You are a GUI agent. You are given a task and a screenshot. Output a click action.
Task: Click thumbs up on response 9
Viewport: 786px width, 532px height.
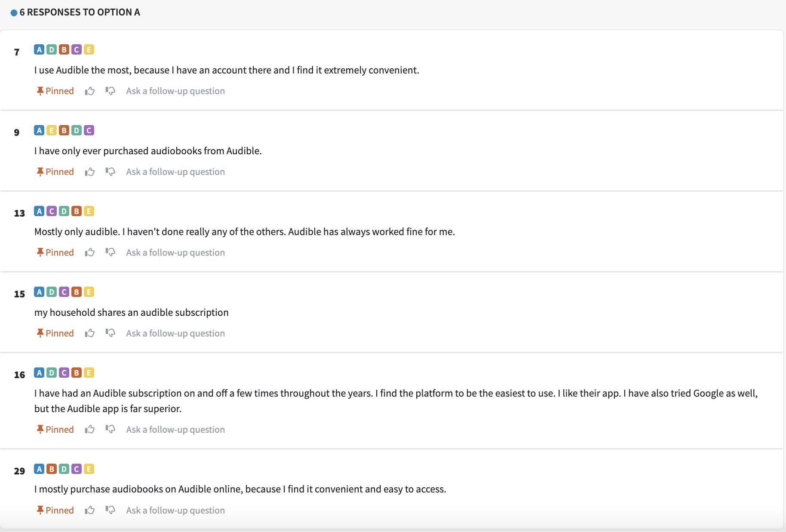pyautogui.click(x=90, y=172)
